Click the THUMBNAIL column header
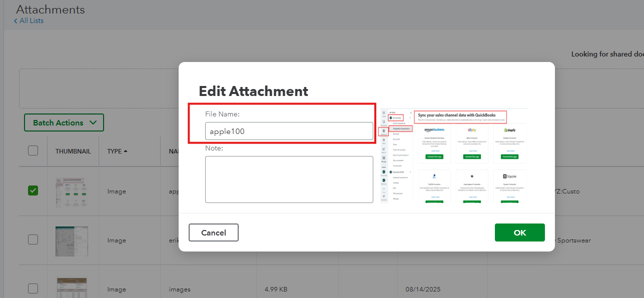Viewport: 644px width, 298px height. tap(73, 151)
